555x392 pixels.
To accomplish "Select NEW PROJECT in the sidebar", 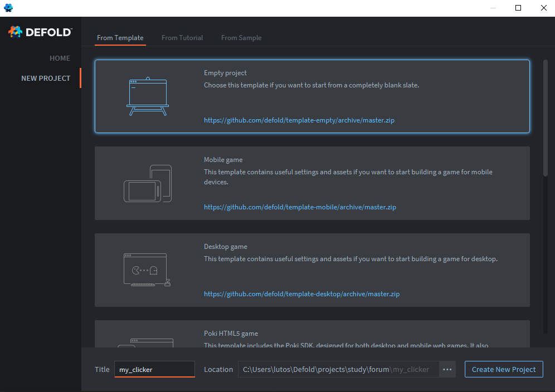I will [x=46, y=78].
